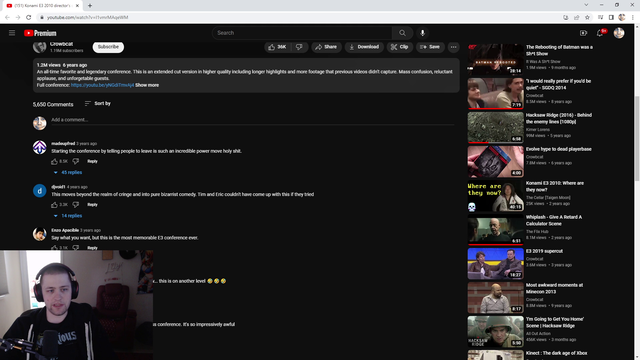Open tab search chevron in title bar
Image resolution: width=640 pixels, height=360 pixels.
586,5
